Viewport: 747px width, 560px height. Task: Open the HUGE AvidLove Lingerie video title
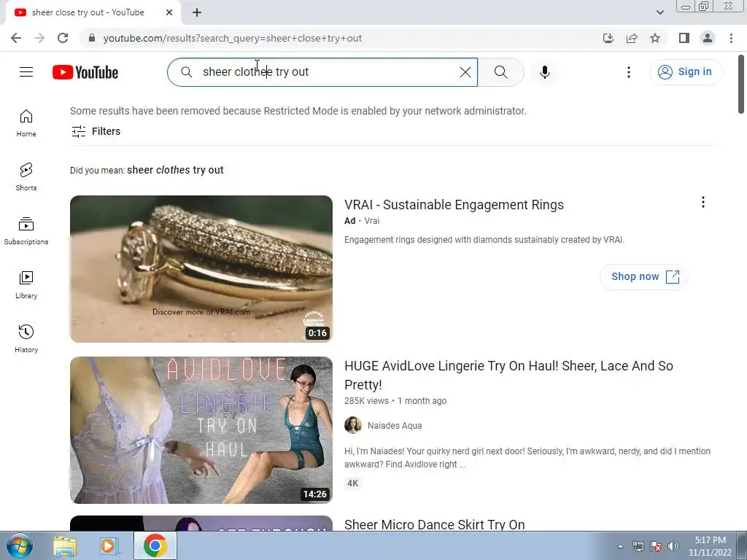coord(508,376)
